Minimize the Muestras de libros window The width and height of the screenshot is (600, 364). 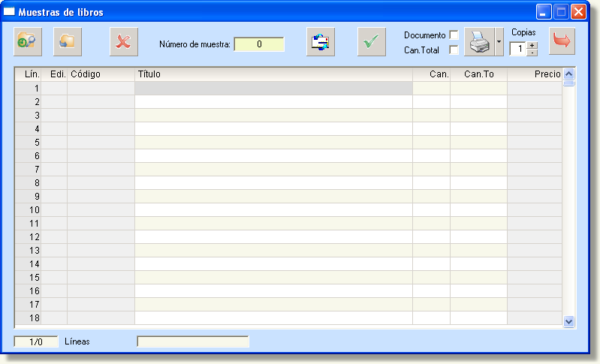pos(544,12)
